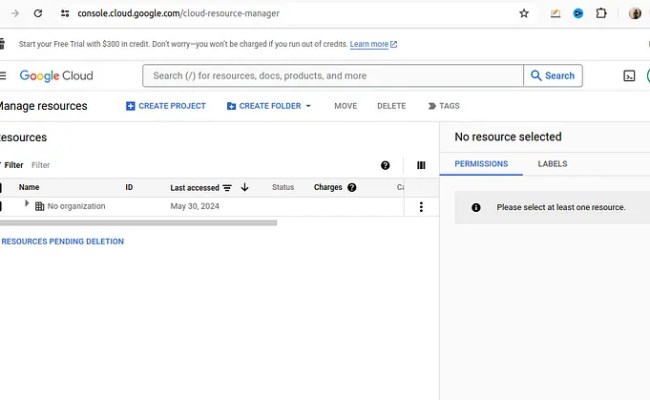This screenshot has width=650, height=400.
Task: Reload the page with the browser refresh icon
Action: pos(38,13)
